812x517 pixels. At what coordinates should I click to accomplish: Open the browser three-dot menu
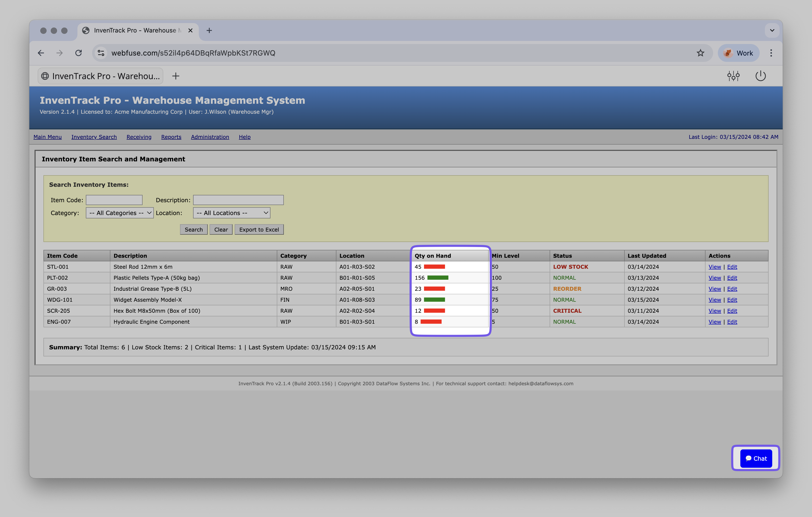point(771,53)
